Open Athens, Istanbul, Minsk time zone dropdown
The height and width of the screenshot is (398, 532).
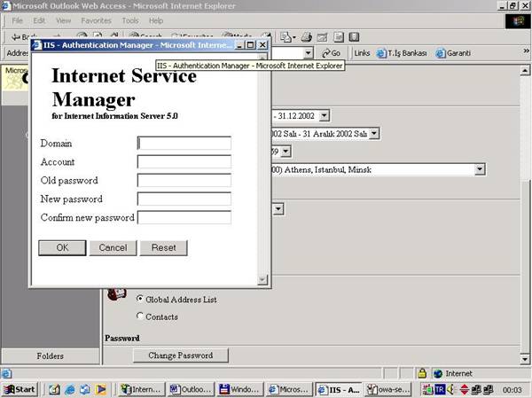coord(480,169)
